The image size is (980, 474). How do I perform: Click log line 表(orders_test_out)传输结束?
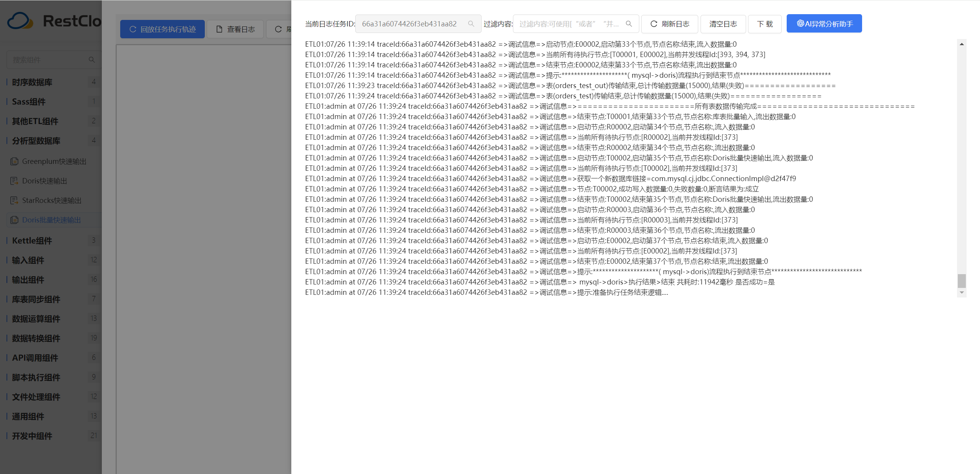[x=570, y=85]
